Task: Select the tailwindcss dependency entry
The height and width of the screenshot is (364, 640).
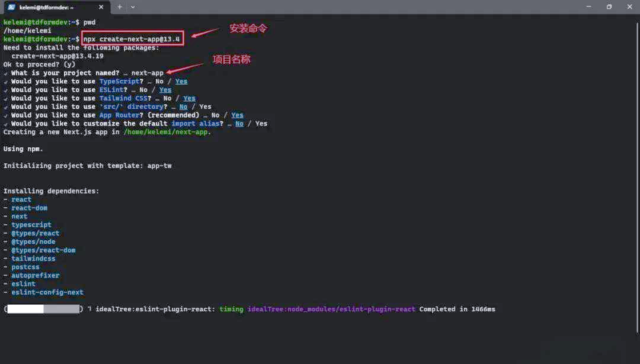Action: (x=34, y=258)
